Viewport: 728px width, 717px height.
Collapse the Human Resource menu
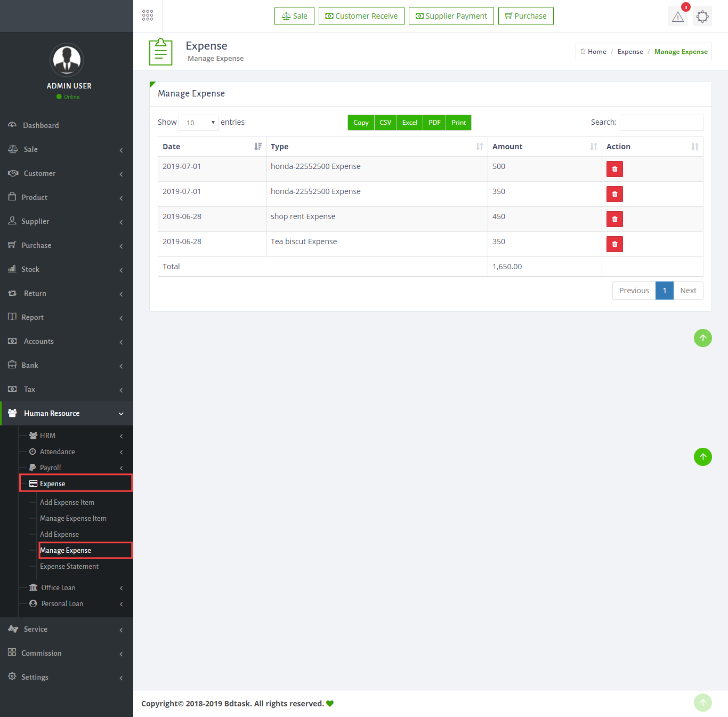pos(67,413)
